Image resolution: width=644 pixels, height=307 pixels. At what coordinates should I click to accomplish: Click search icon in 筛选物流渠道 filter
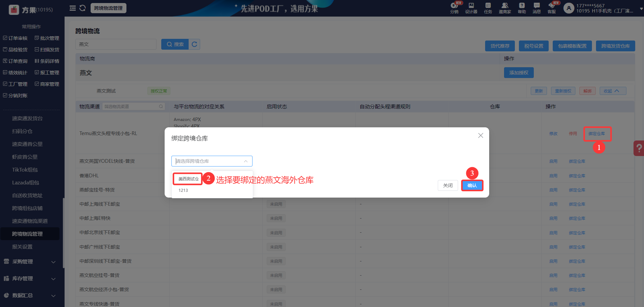click(161, 106)
